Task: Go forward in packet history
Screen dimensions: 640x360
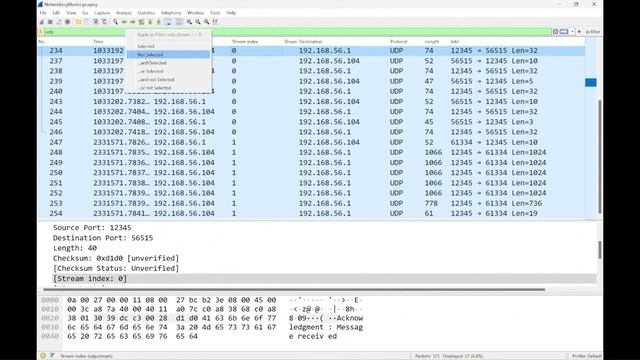Action: click(x=133, y=22)
